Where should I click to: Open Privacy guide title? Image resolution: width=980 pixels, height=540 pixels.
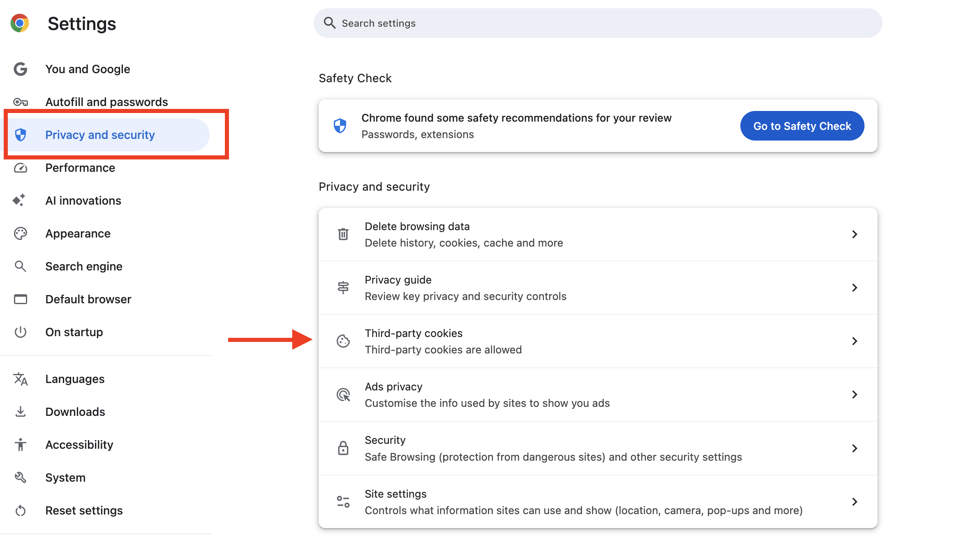click(x=398, y=280)
